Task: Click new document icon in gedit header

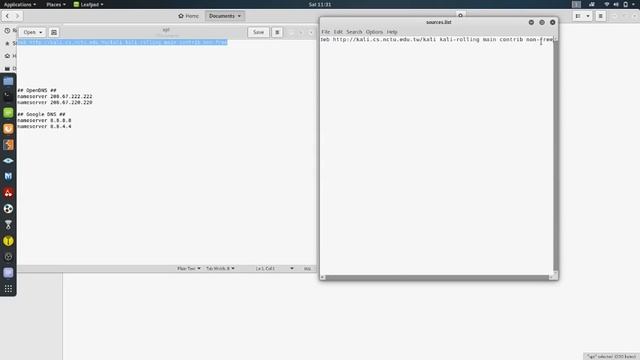Action: click(x=53, y=32)
